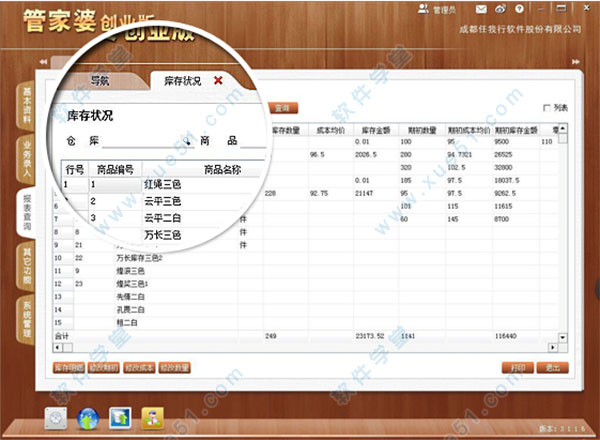Viewport: 600px width, 440px height.
Task: Click the globe with green arrow icon
Action: point(88,418)
